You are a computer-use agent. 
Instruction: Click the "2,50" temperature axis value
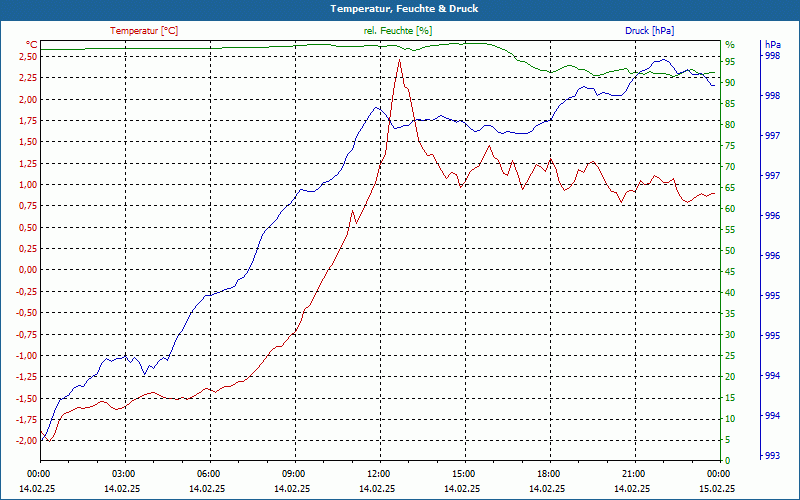(x=28, y=57)
